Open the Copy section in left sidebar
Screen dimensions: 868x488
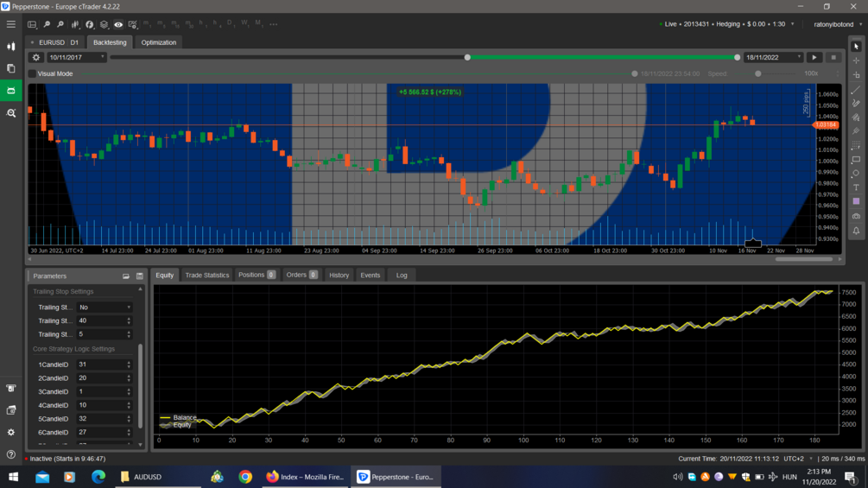(x=10, y=68)
